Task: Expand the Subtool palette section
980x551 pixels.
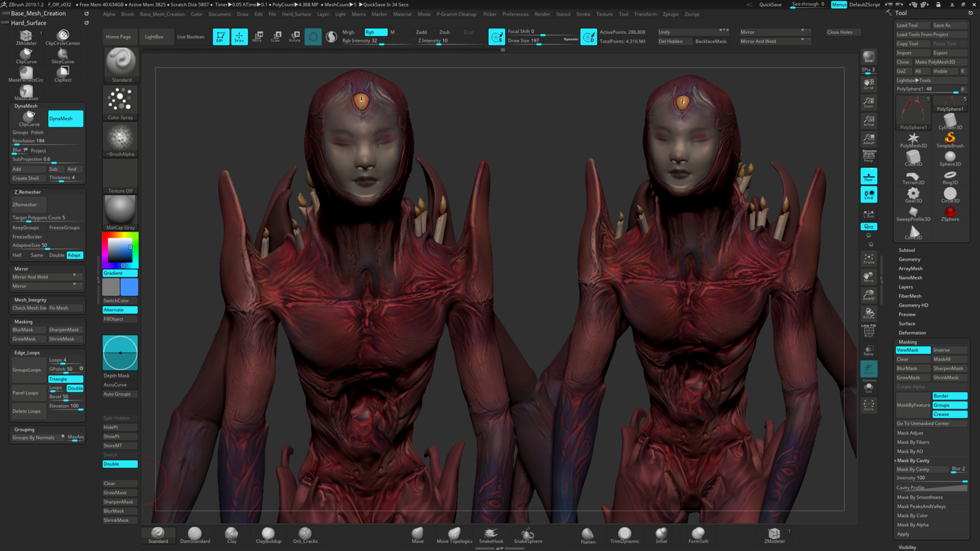Action: coord(907,250)
